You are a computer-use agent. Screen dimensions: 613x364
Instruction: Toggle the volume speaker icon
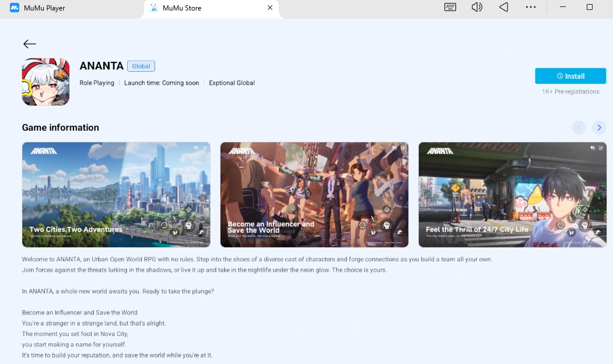477,7
